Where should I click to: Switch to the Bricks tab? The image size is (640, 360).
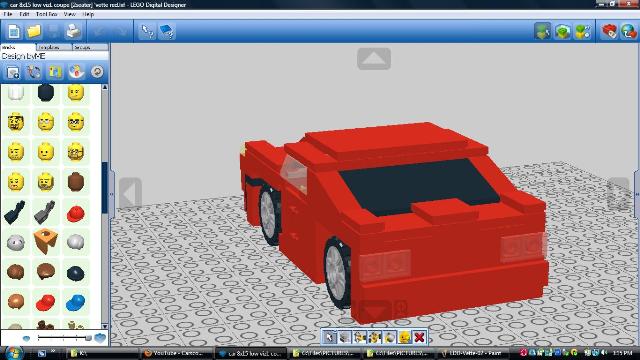(x=18, y=47)
